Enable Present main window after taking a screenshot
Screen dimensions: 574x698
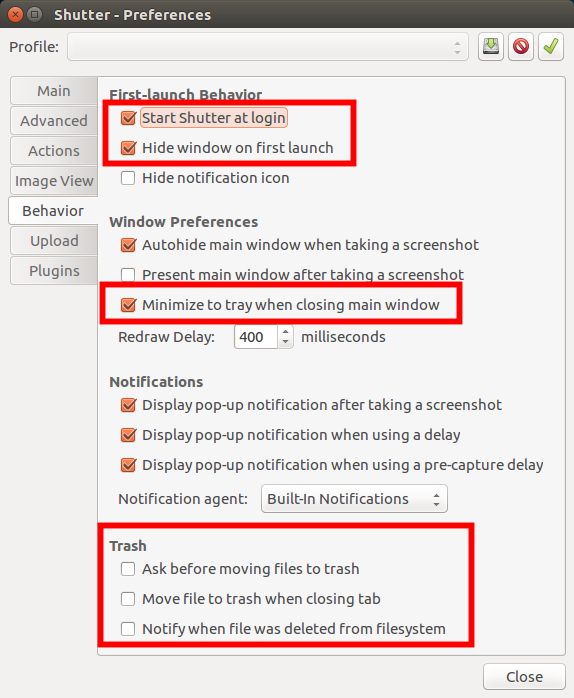[128, 275]
